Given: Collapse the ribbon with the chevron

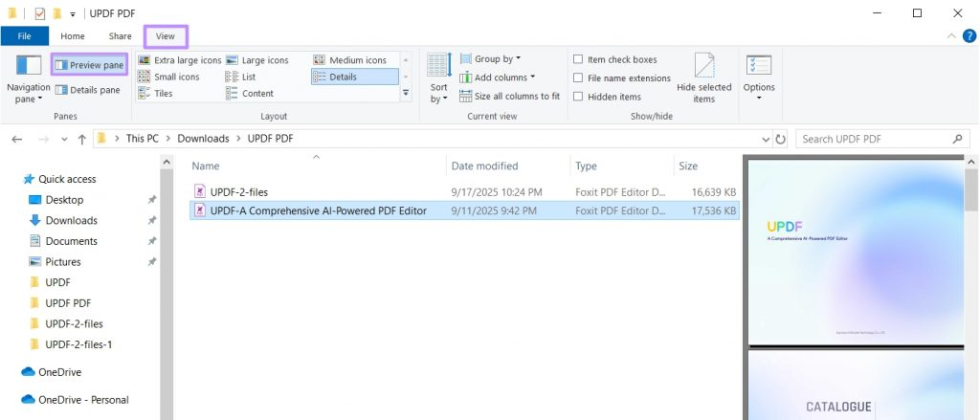Looking at the screenshot, I should tap(952, 36).
